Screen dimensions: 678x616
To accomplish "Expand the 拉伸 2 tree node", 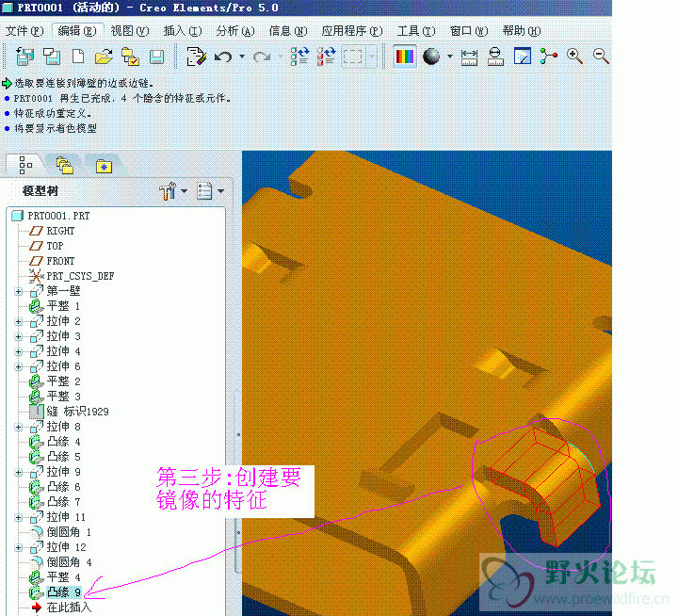I will (18, 321).
